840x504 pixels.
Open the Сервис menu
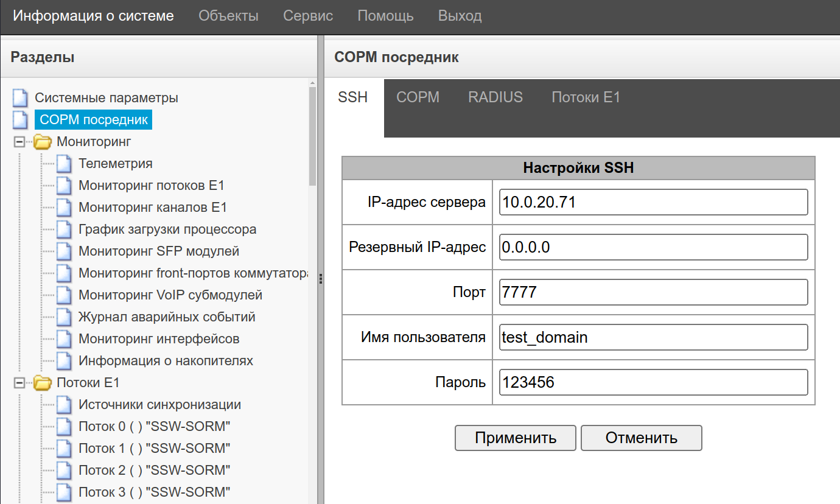[308, 16]
